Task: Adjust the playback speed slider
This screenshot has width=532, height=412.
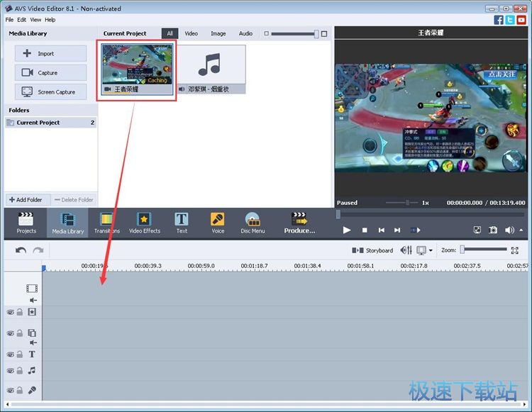Action: coord(402,202)
